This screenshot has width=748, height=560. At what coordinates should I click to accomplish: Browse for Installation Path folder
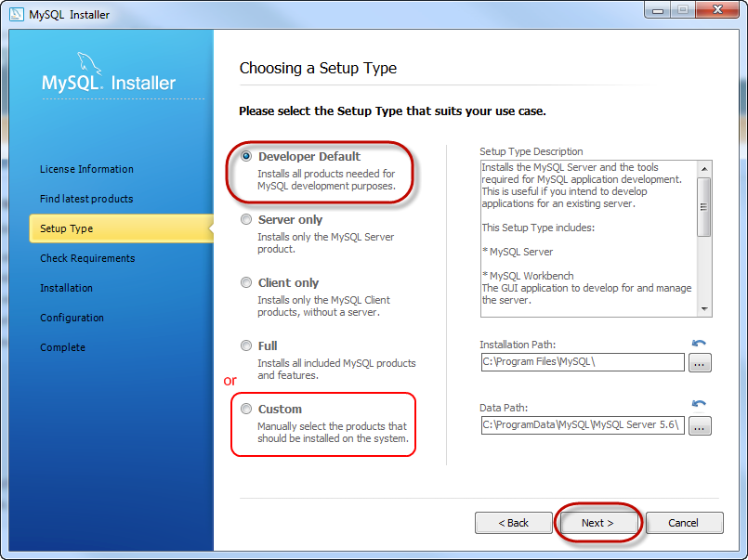(x=700, y=363)
